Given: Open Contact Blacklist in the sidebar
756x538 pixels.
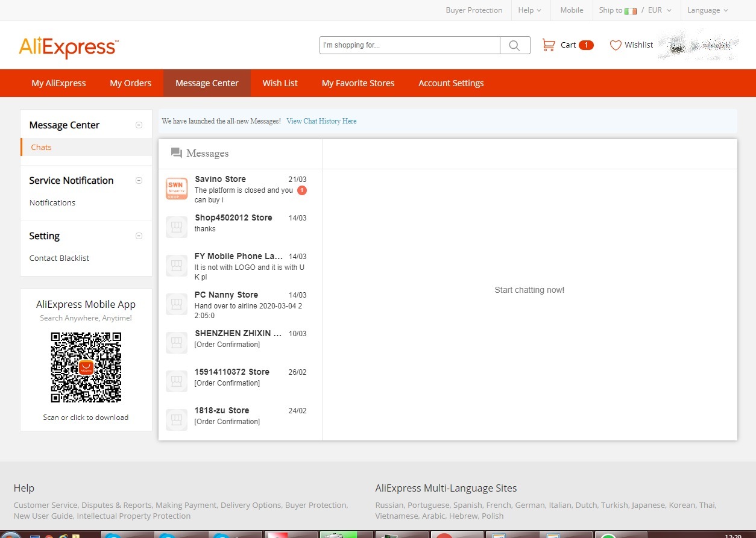Looking at the screenshot, I should click(59, 258).
